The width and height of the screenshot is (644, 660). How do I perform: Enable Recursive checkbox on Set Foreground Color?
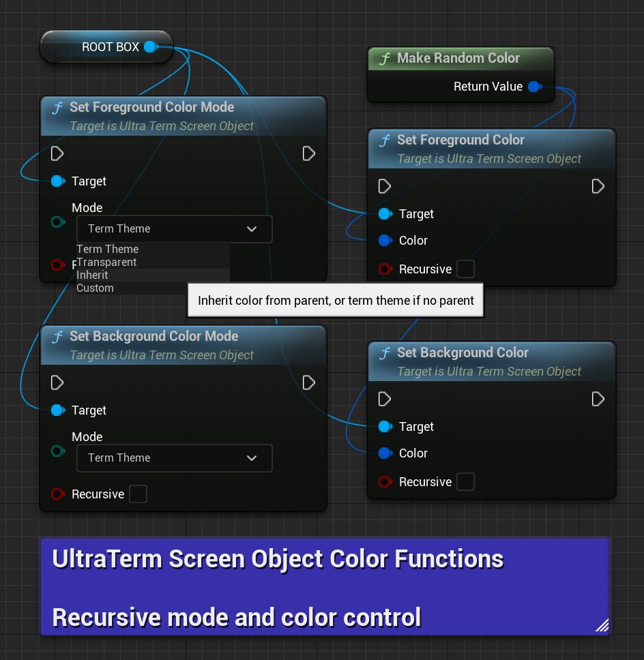click(x=465, y=269)
